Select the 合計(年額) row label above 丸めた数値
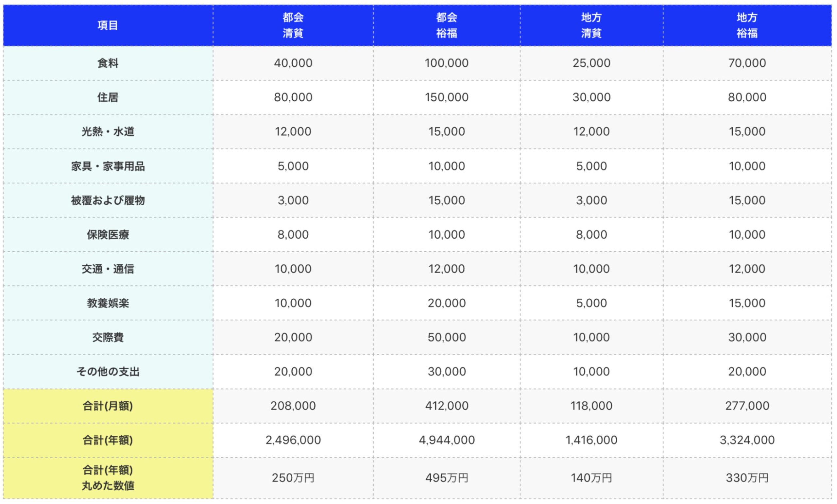The height and width of the screenshot is (504, 837). pos(108,440)
